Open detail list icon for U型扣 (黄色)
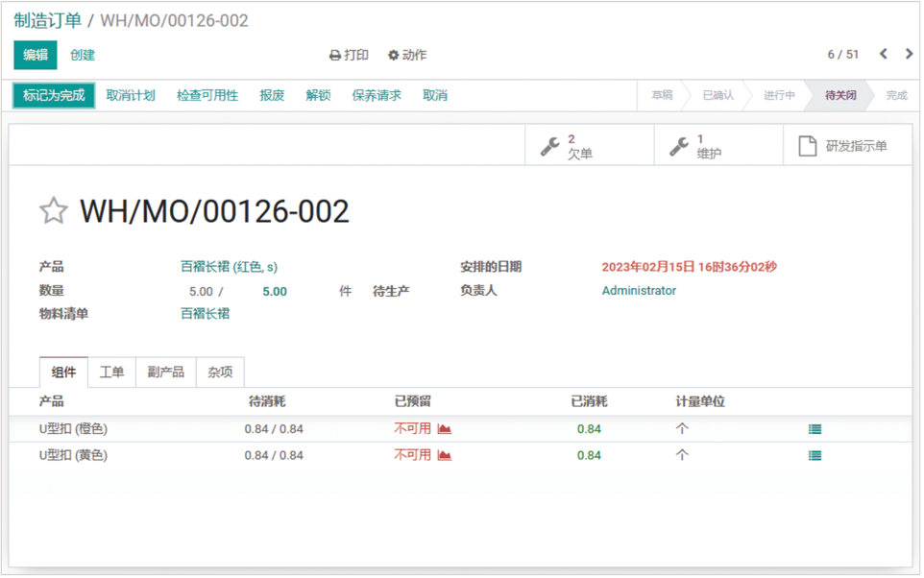 point(815,456)
